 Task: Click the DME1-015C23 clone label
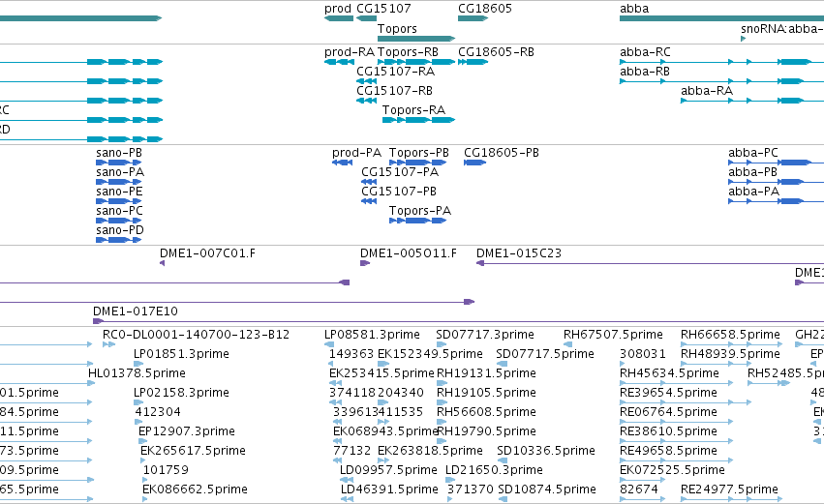click(x=519, y=253)
